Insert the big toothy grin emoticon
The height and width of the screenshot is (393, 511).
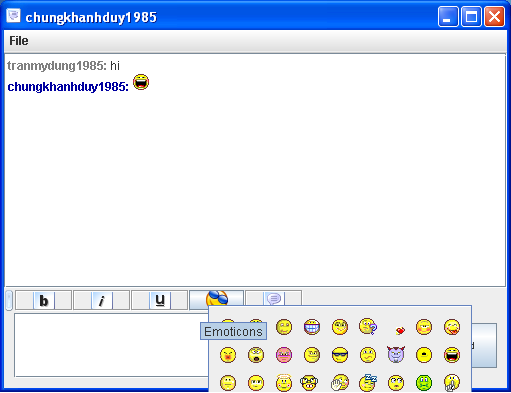pos(312,327)
